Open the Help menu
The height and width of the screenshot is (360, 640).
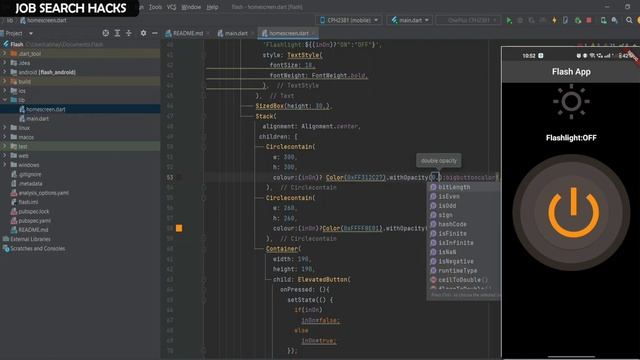pos(212,7)
